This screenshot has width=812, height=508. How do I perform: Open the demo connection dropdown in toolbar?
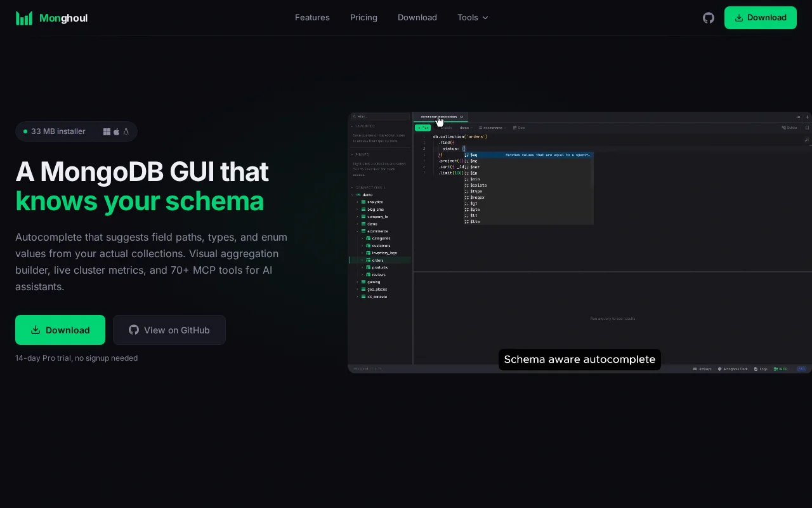[466, 128]
